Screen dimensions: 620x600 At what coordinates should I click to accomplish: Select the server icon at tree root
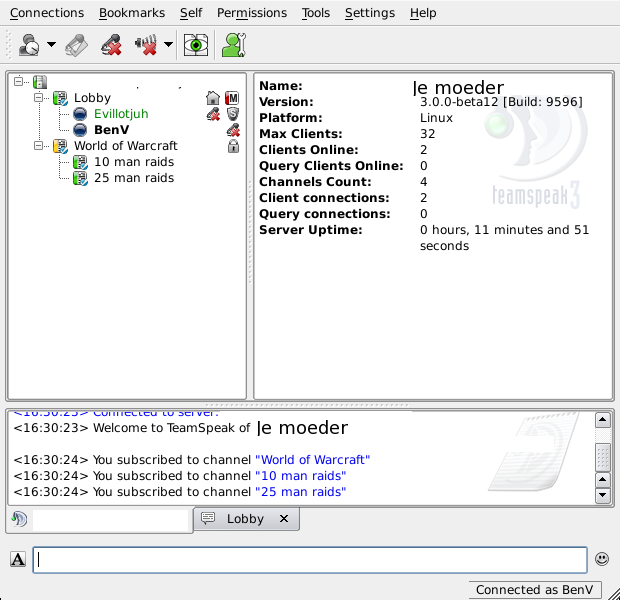tap(40, 82)
